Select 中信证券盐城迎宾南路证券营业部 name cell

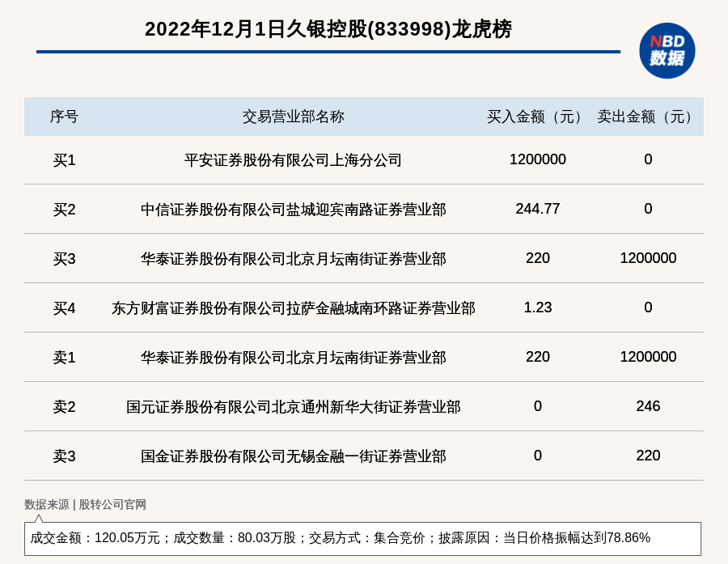(x=293, y=210)
